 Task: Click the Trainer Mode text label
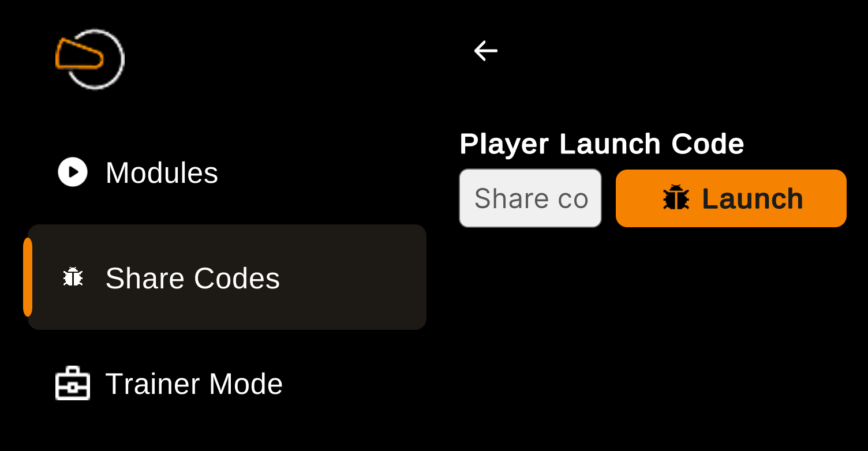pyautogui.click(x=194, y=384)
